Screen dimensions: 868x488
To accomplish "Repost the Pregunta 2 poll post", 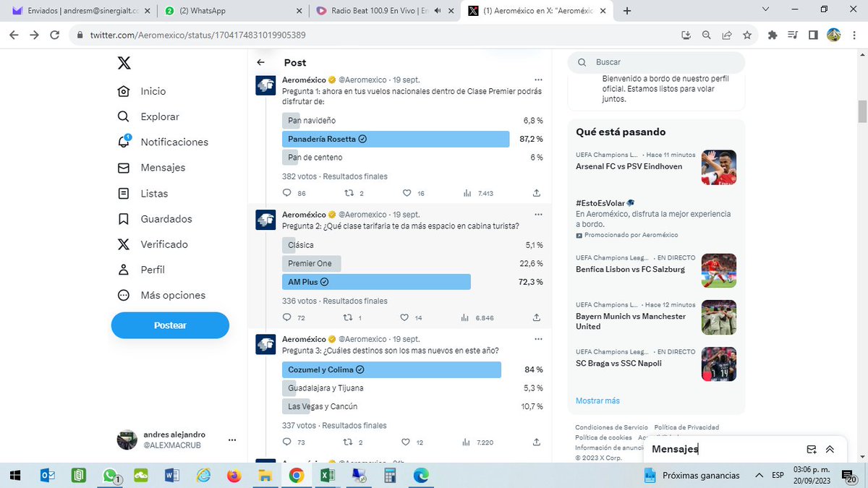I will pyautogui.click(x=349, y=317).
